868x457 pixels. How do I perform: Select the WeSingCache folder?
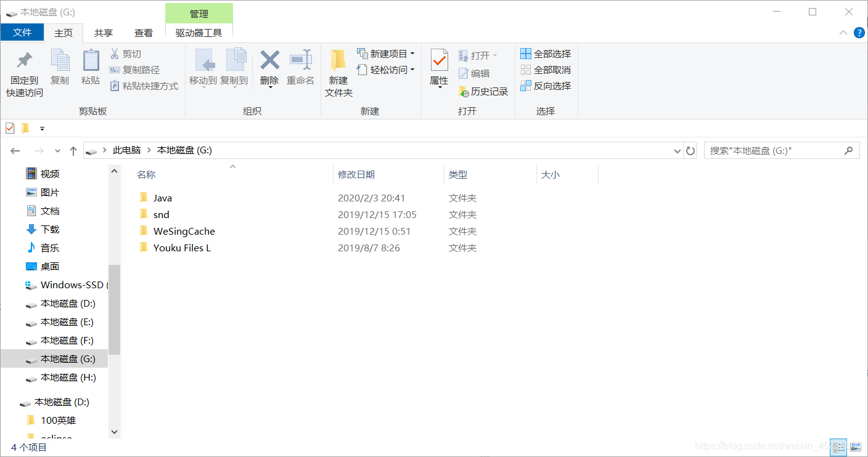184,232
